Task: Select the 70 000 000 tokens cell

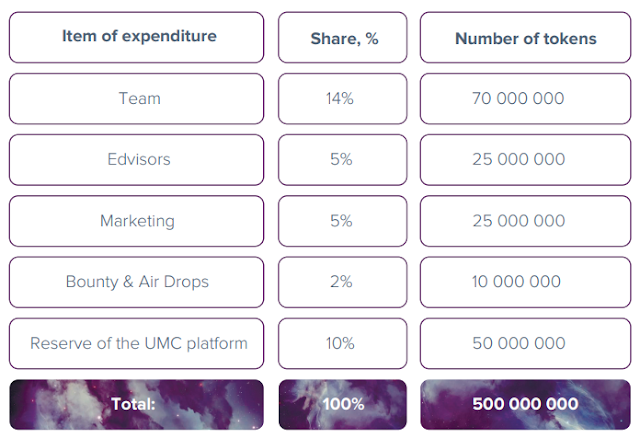Action: click(x=526, y=99)
